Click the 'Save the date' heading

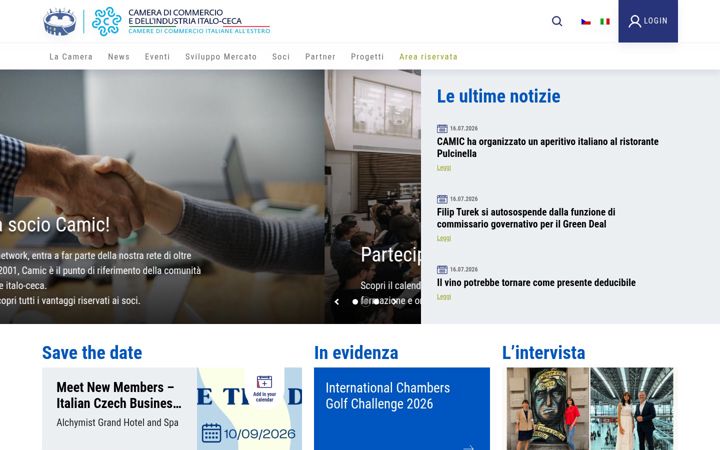click(x=92, y=353)
